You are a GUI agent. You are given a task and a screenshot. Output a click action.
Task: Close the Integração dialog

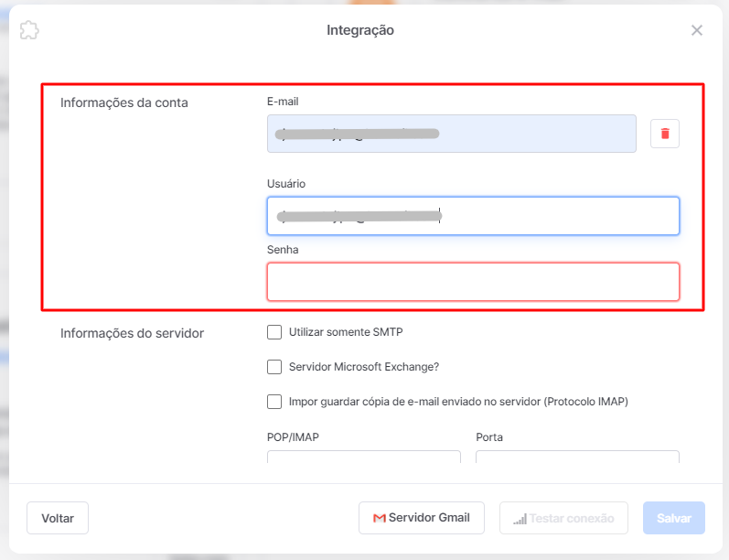pyautogui.click(x=696, y=30)
